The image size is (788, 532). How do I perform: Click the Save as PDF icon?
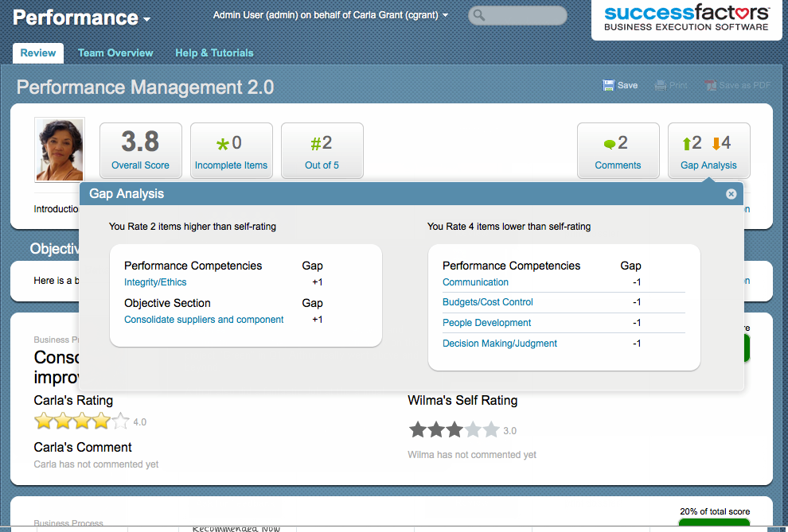click(x=711, y=85)
